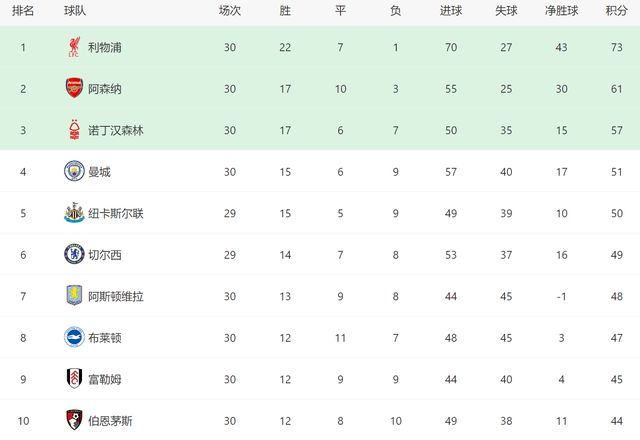Click the Arsenal club crest icon
The height and width of the screenshot is (440, 640).
(x=74, y=88)
